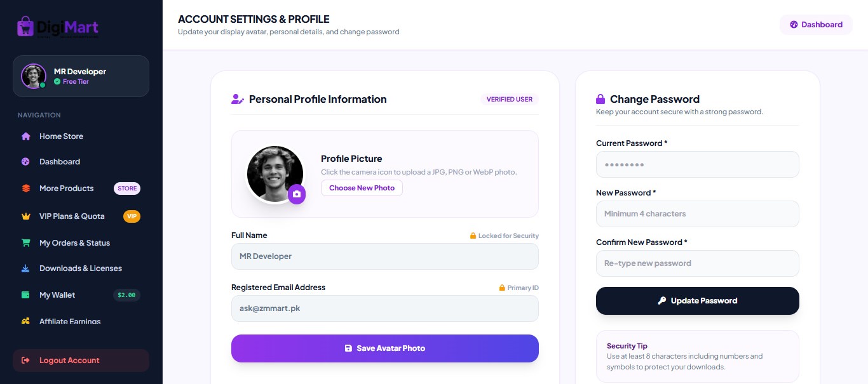The width and height of the screenshot is (868, 384).
Task: Log out using Logout Account
Action: [81, 361]
